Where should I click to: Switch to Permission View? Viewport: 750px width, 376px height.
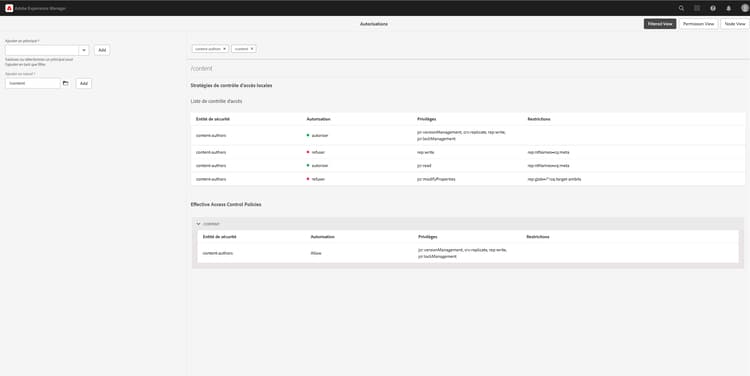click(x=698, y=24)
